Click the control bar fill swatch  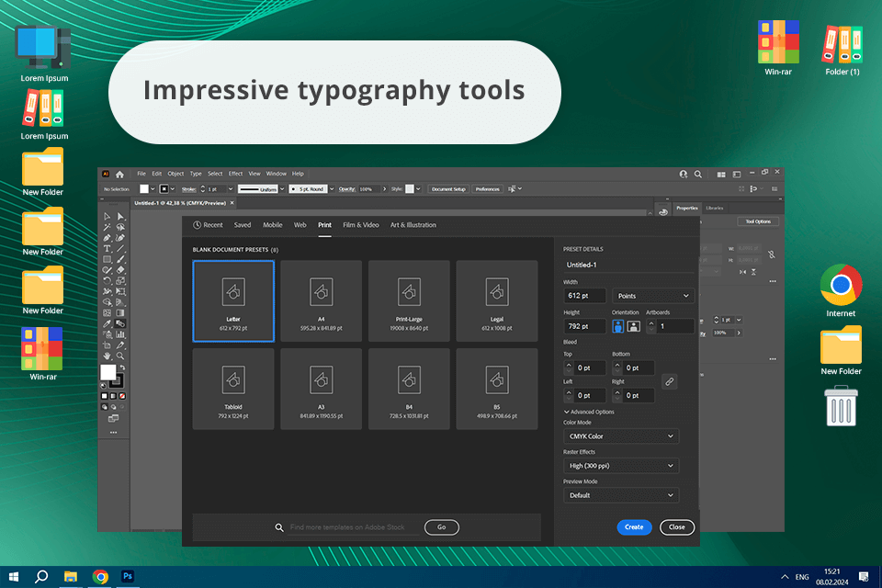click(144, 189)
